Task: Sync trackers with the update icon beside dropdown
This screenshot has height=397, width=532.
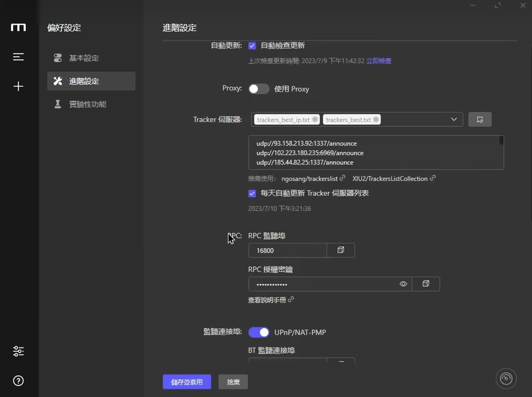Action: click(479, 119)
